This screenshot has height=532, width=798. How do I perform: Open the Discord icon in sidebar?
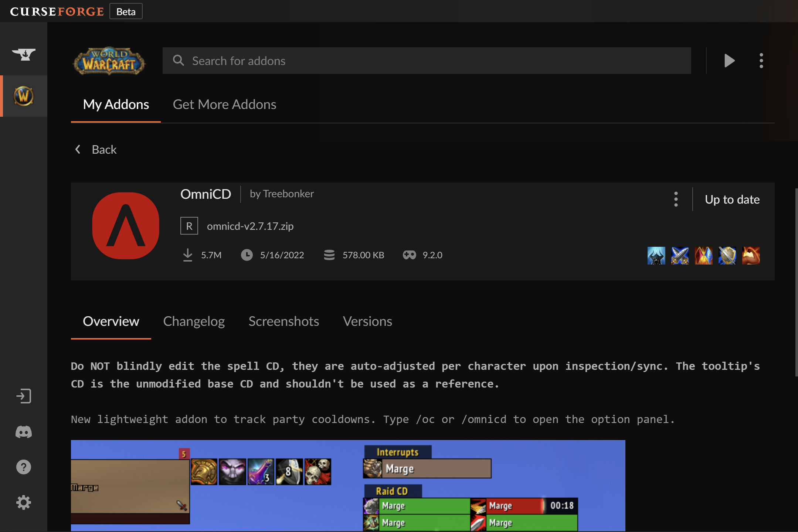click(x=24, y=432)
